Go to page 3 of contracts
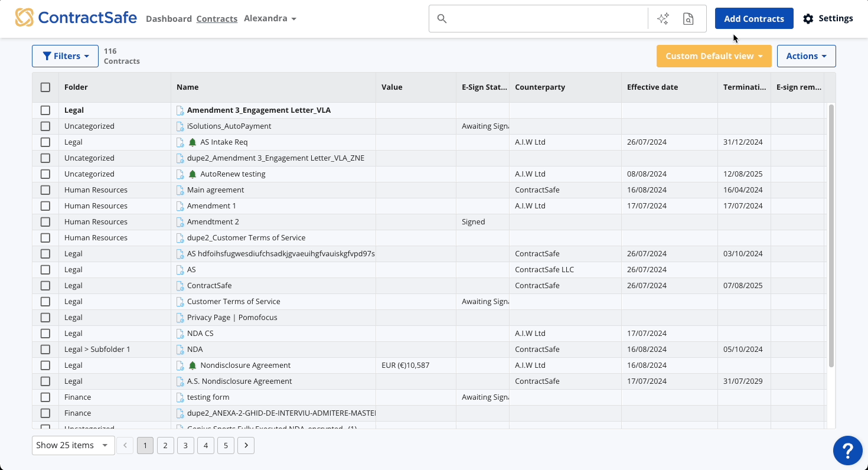868x470 pixels. coord(185,445)
